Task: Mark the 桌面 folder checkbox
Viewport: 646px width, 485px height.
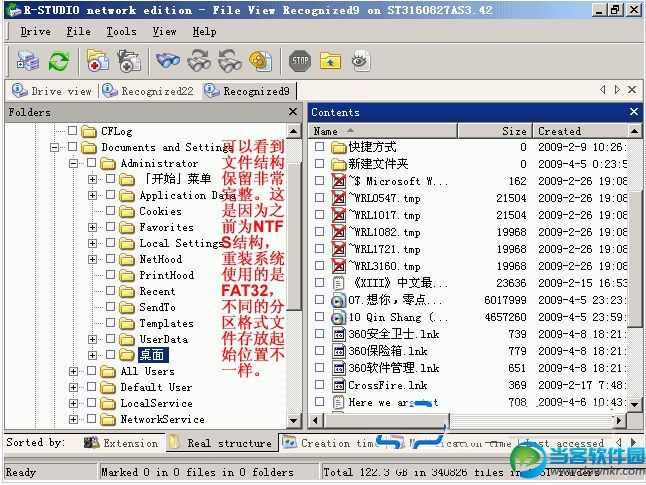Action: pyautogui.click(x=110, y=354)
